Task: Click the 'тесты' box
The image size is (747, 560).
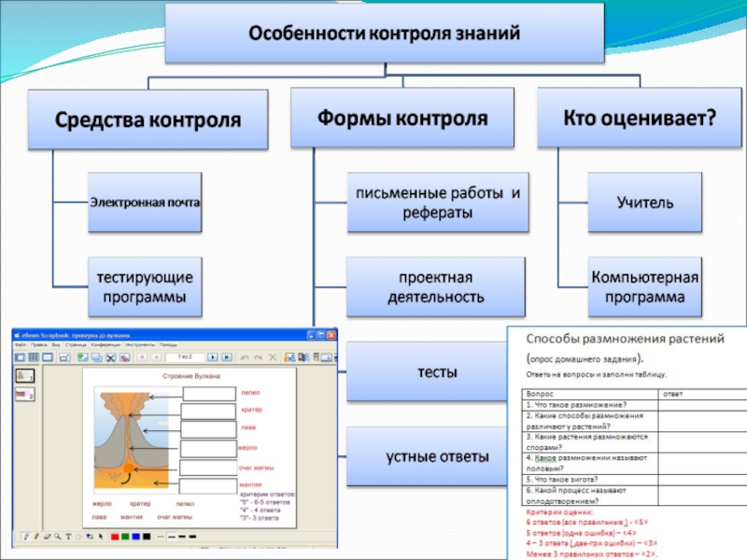Action: coord(427,371)
